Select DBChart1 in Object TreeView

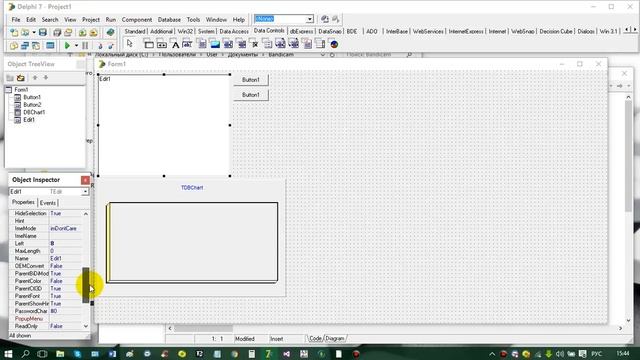(34, 112)
